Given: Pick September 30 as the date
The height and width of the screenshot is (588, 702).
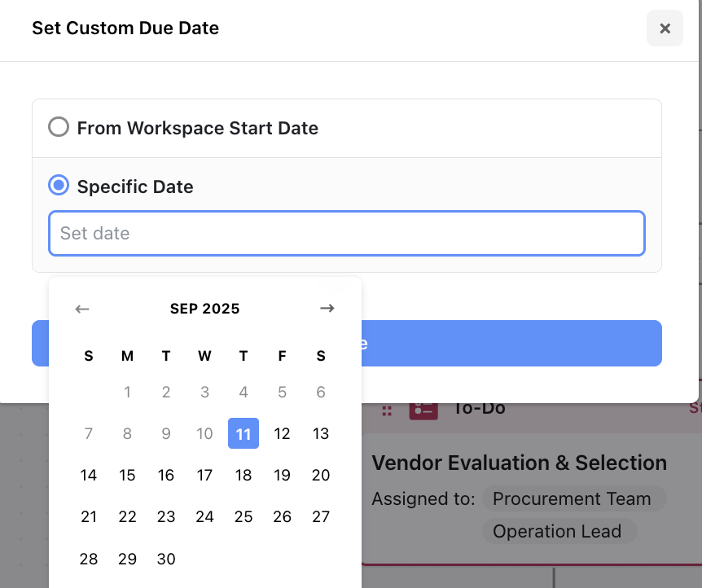Looking at the screenshot, I should click(166, 559).
